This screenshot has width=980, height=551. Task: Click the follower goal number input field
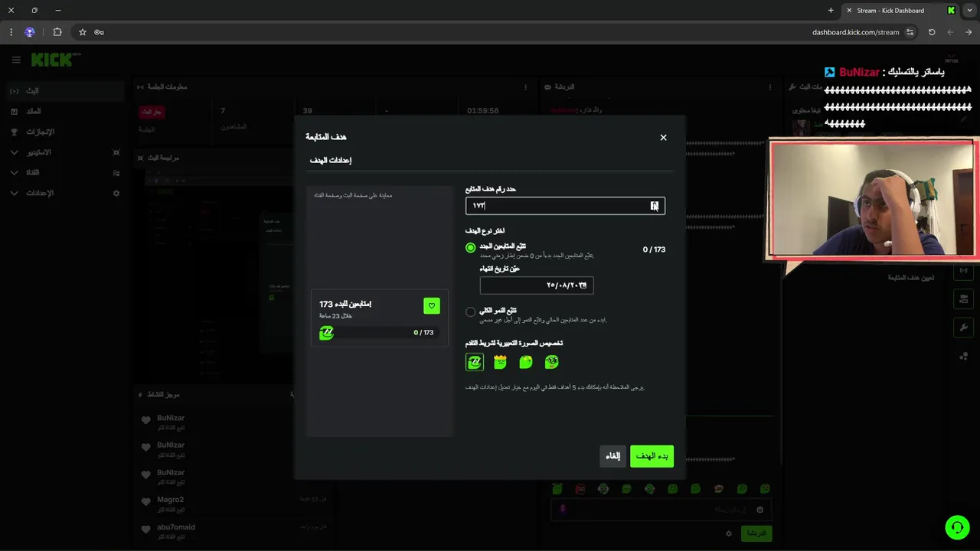[x=565, y=206]
